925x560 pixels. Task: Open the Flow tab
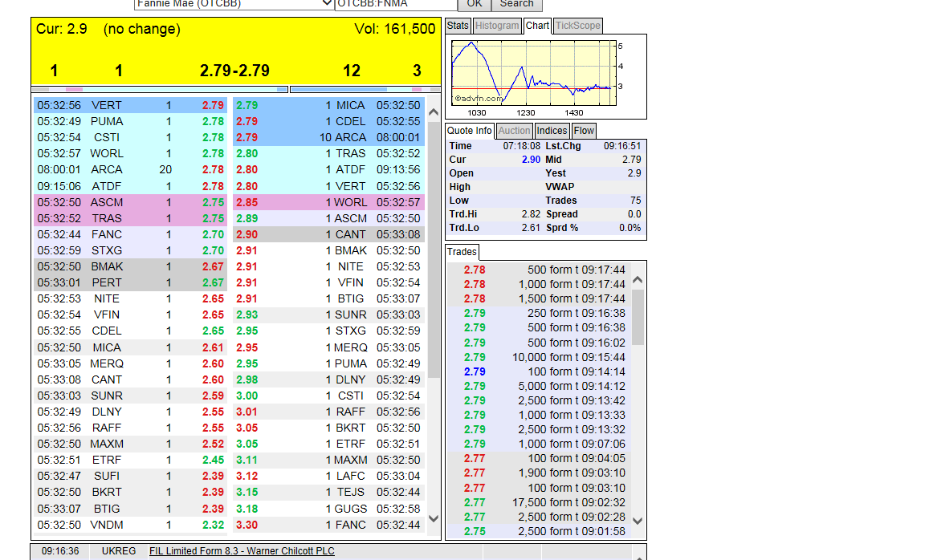click(584, 130)
